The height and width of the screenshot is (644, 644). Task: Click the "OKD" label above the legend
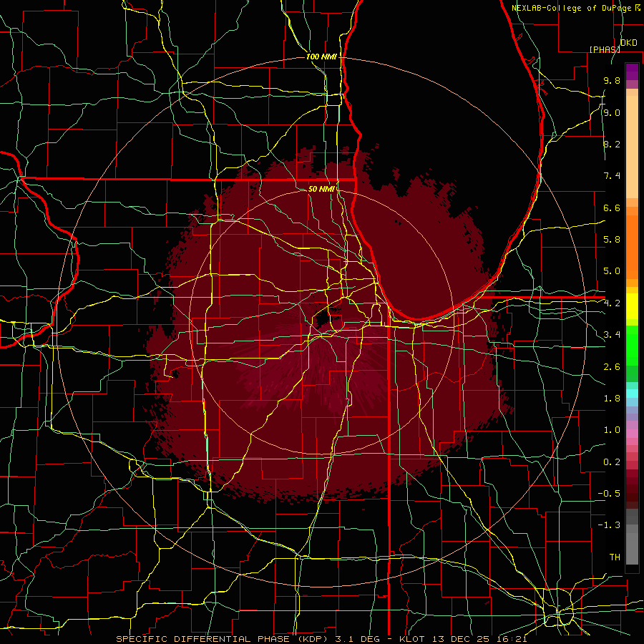pyautogui.click(x=629, y=42)
